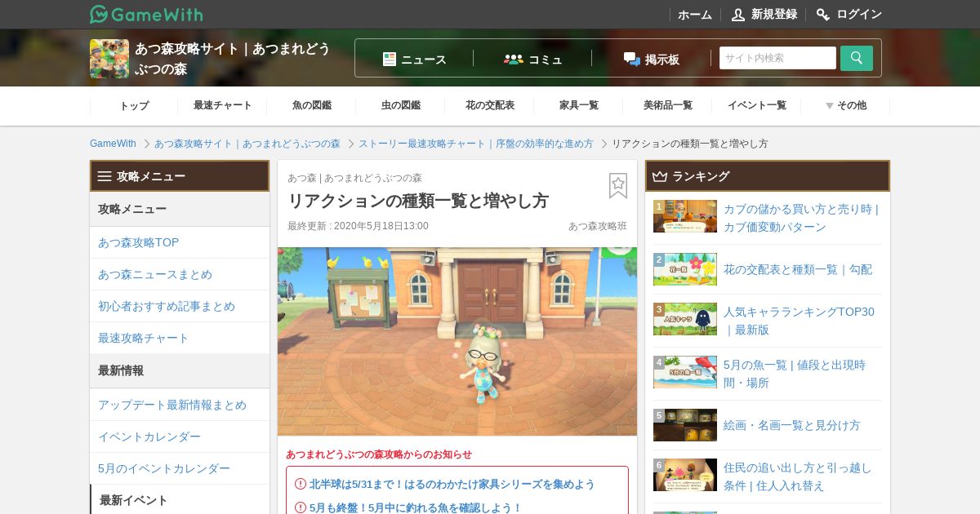Open the rank 1 カブ thumbnail
Image resolution: width=980 pixels, height=514 pixels.
[x=685, y=216]
